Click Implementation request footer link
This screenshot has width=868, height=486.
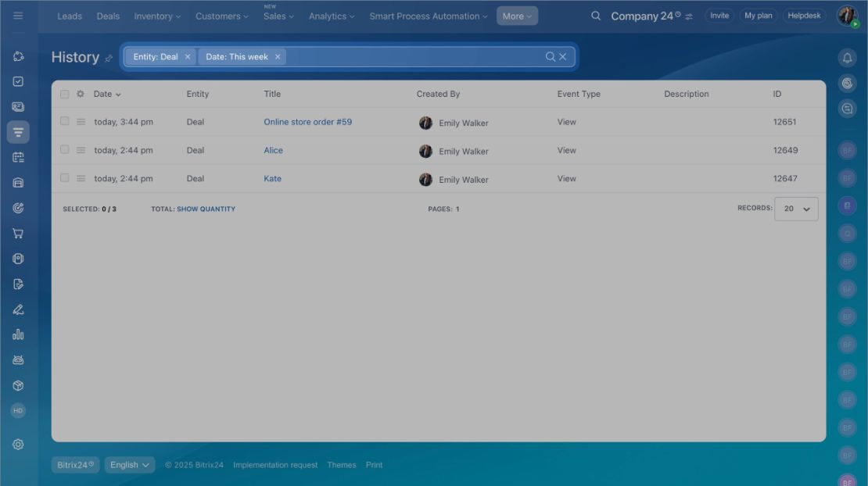275,465
